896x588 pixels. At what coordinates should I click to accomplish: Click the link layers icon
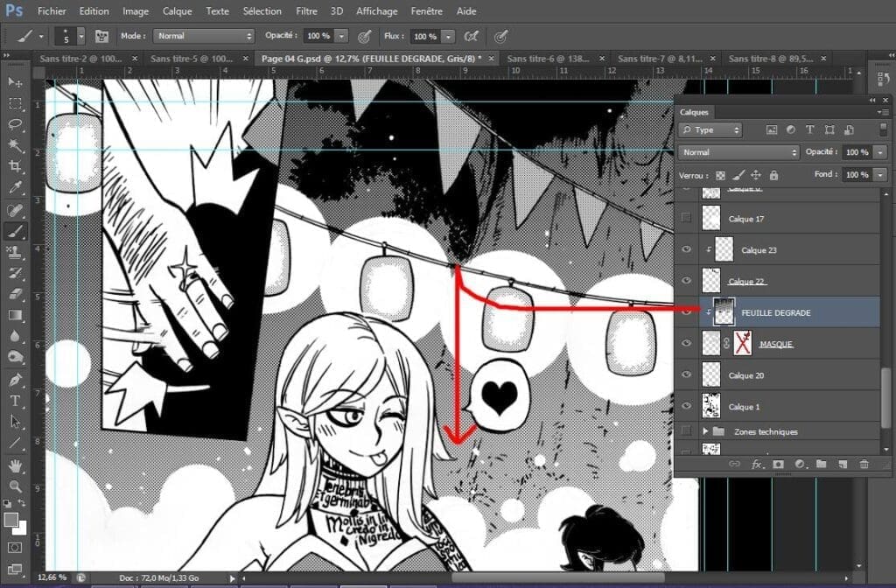pos(734,464)
